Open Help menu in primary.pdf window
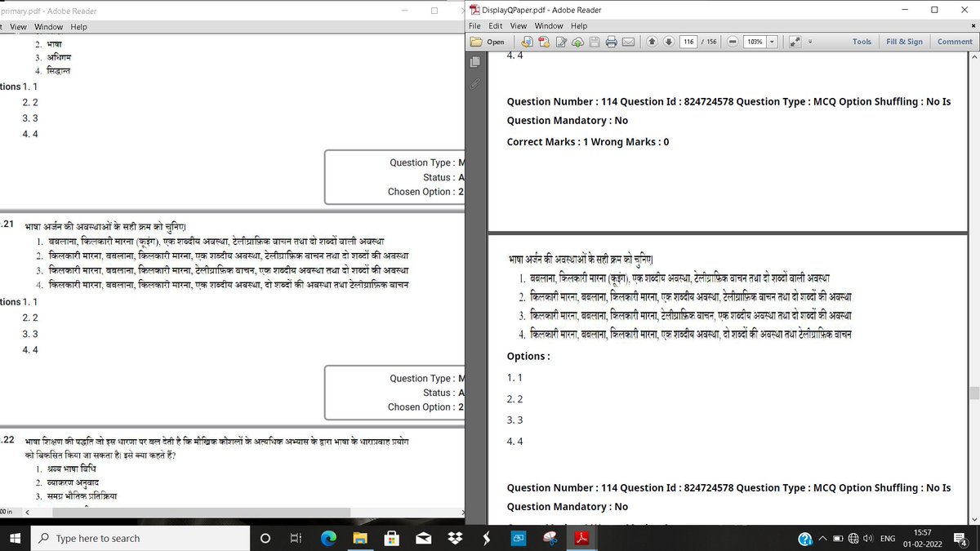The image size is (980, 551). pos(78,27)
